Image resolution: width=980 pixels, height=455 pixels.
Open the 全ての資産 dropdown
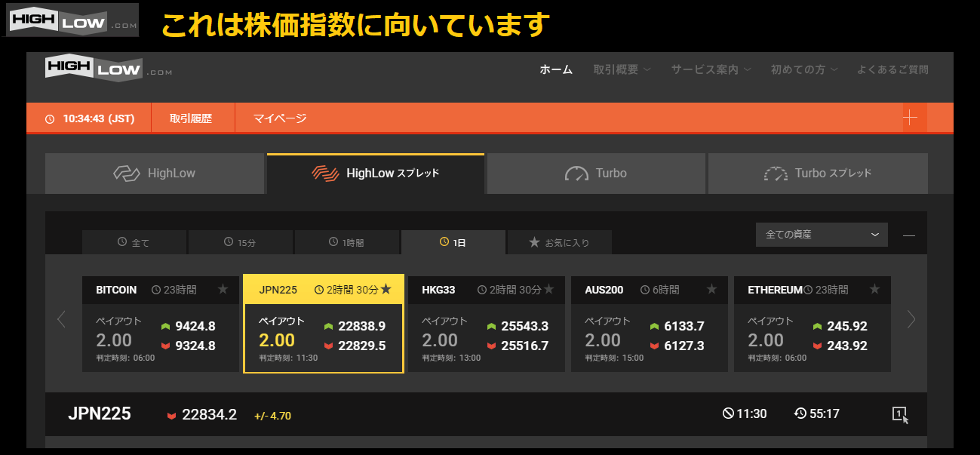click(x=821, y=235)
